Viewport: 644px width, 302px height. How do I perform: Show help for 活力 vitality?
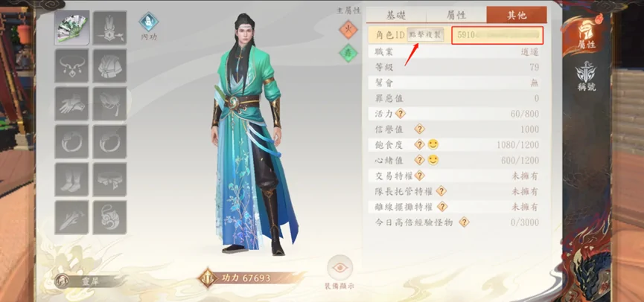click(401, 114)
